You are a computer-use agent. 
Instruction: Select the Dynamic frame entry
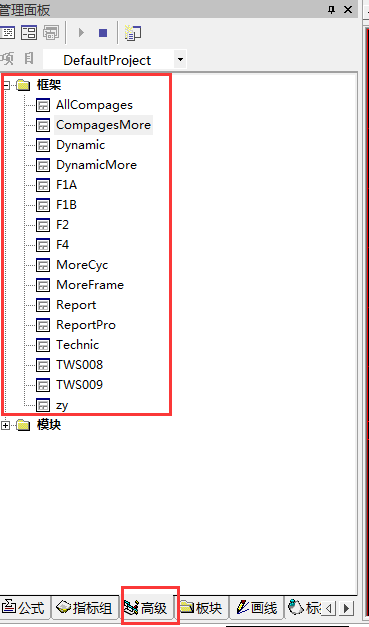coord(80,145)
